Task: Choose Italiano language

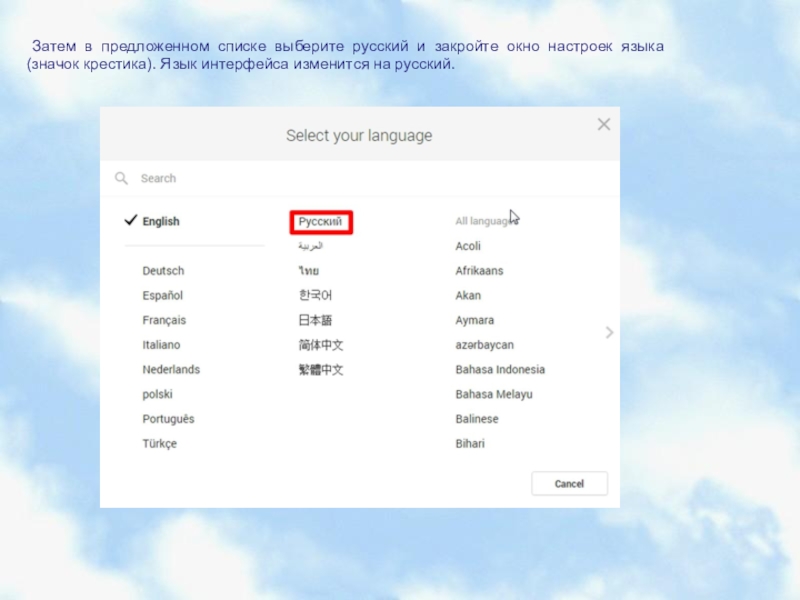Action: 161,345
